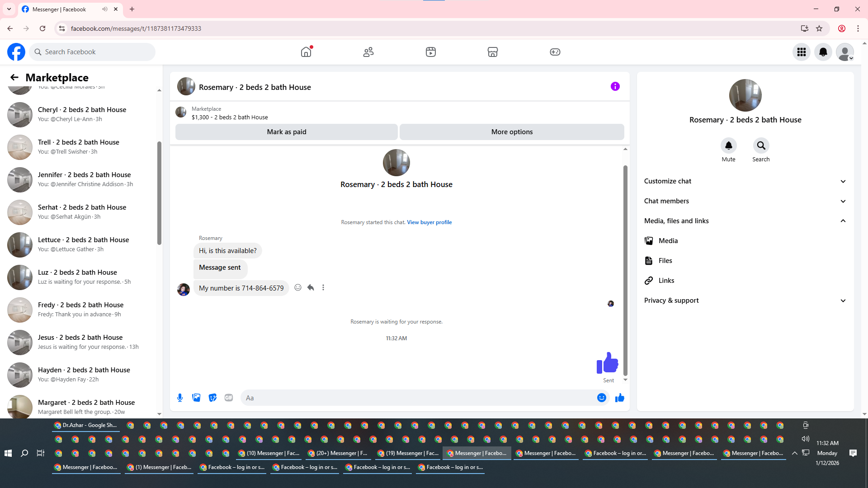Screen dimensions: 868x488
Task: Click the voice clip microphone icon
Action: coord(180,398)
